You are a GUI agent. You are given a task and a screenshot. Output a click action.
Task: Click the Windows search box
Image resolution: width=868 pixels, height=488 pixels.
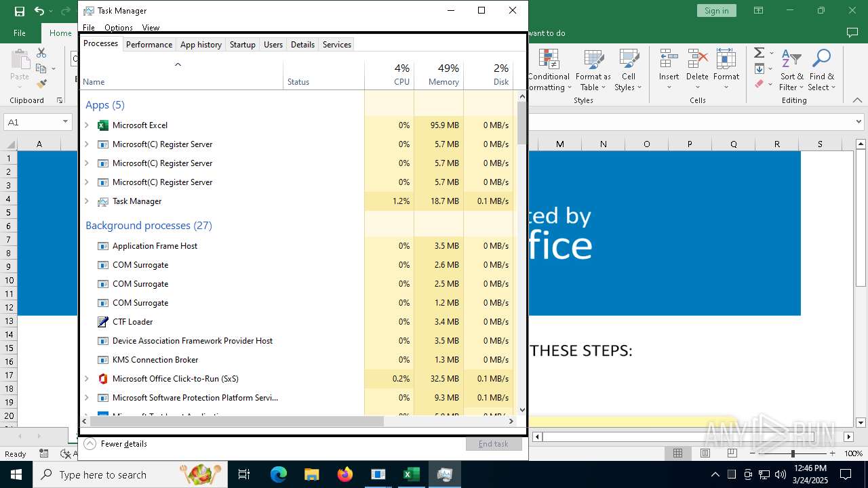130,474
